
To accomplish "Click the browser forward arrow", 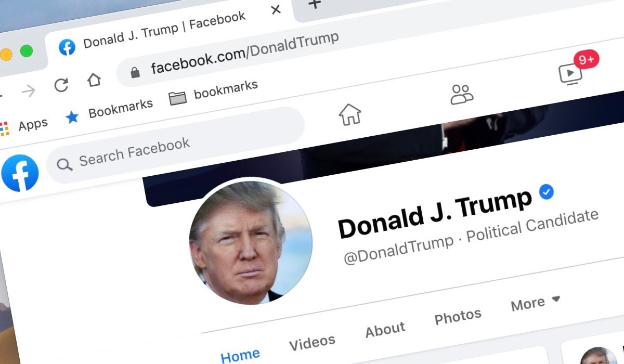I will pyautogui.click(x=28, y=91).
